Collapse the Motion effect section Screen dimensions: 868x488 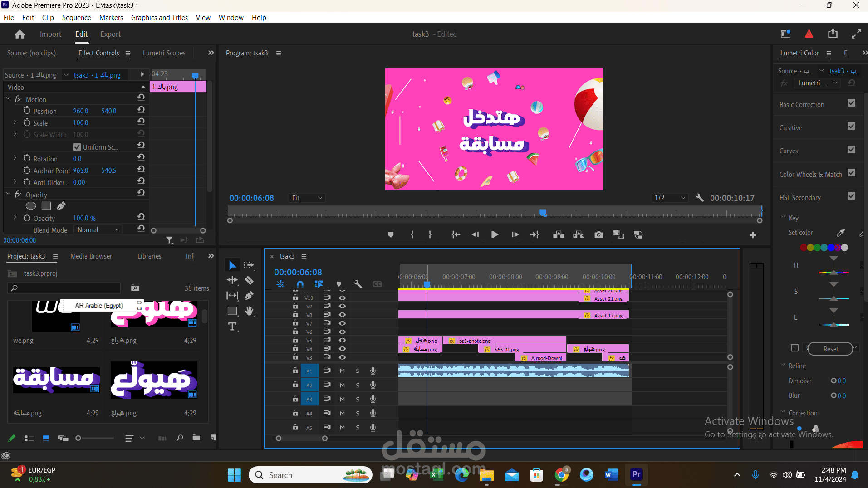(8, 98)
